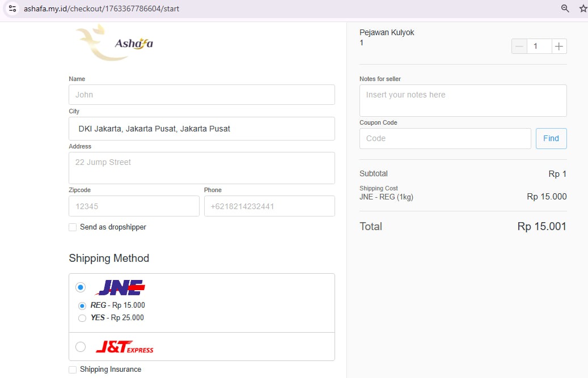Select the JNE shipping method radio button
The image size is (588, 378).
coord(81,288)
